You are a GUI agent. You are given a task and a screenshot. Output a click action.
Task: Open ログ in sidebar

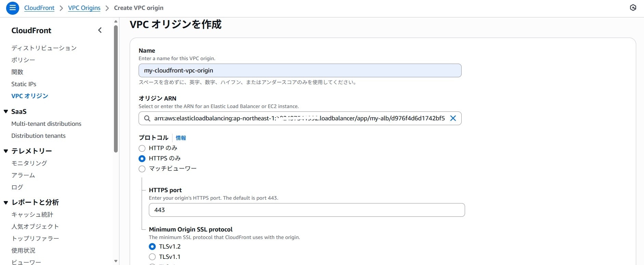(17, 187)
